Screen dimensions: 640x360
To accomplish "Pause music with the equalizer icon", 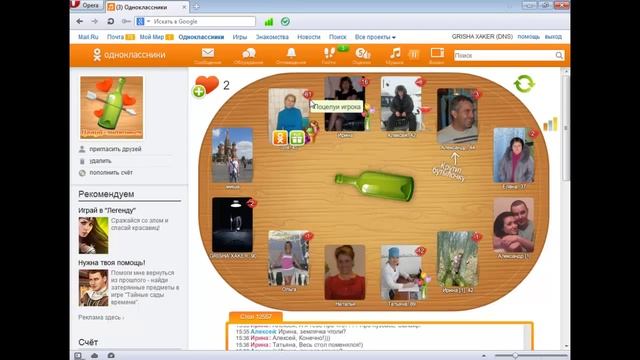I will [x=413, y=54].
